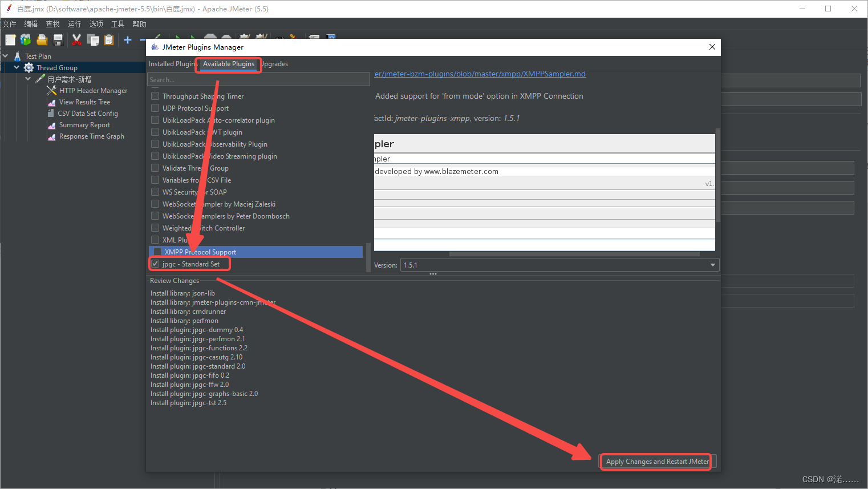Collapse the 用户需求-新增 tree node
868x489 pixels.
[x=28, y=79]
